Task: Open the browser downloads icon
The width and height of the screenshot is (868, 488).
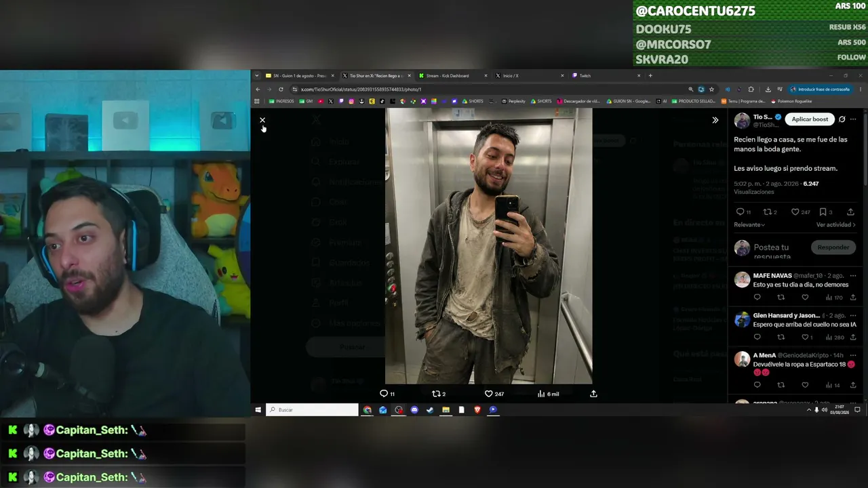Action: point(768,89)
